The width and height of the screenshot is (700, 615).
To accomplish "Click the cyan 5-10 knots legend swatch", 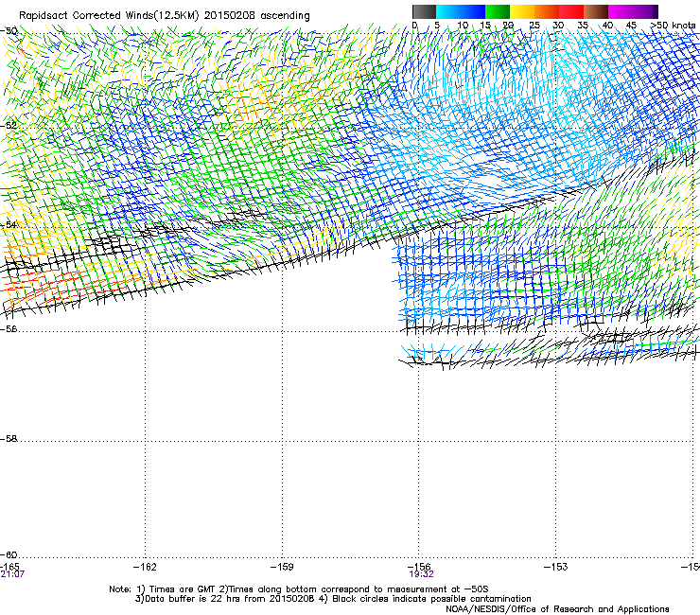I will click(x=448, y=11).
